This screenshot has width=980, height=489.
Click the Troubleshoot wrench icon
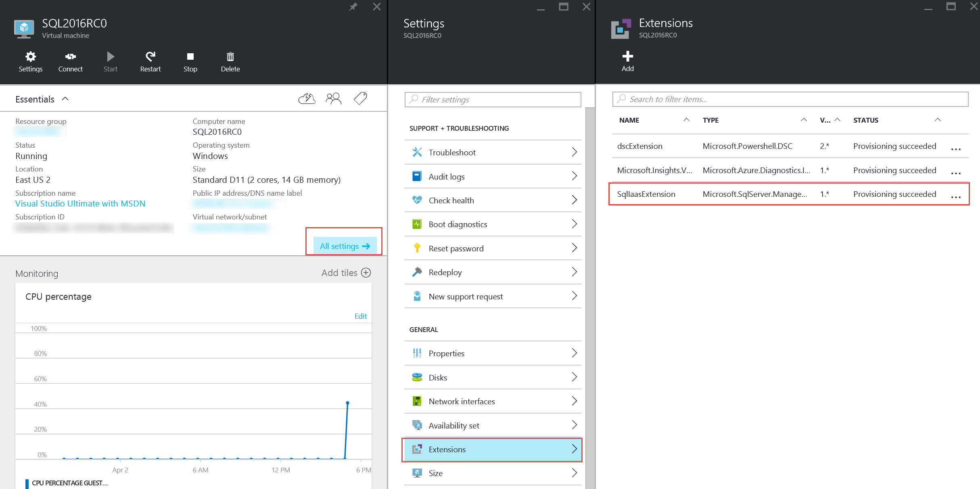[417, 152]
